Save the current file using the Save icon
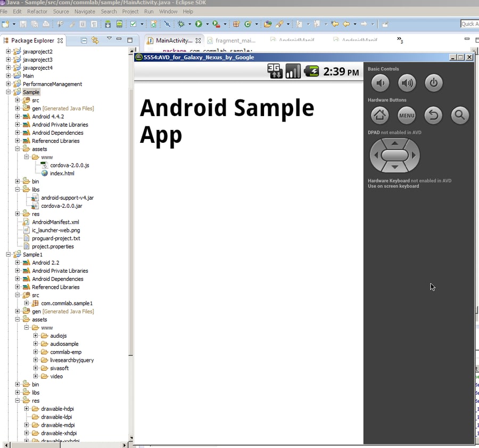This screenshot has height=448, width=479. pyautogui.click(x=24, y=24)
